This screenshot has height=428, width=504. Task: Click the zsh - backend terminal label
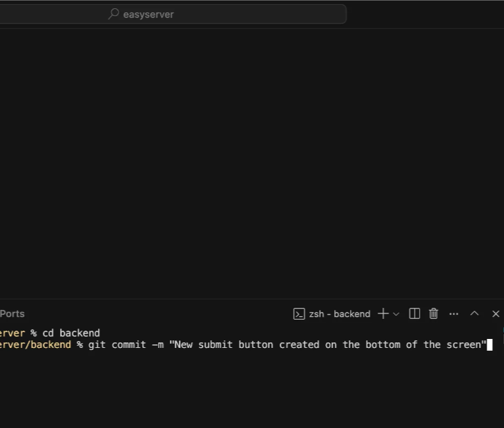click(x=340, y=313)
